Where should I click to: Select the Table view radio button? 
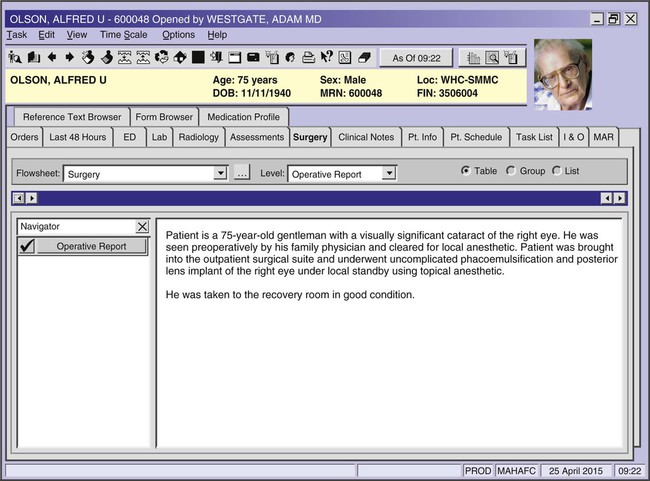466,171
